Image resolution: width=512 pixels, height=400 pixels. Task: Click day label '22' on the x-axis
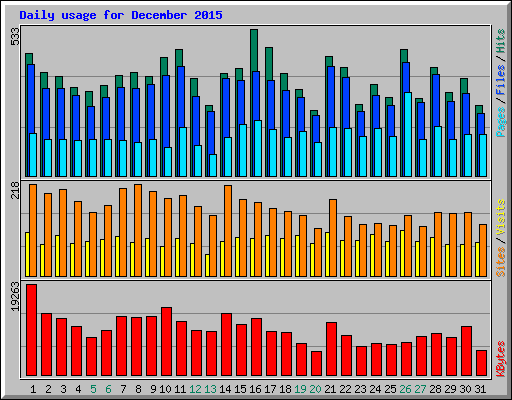345,389
